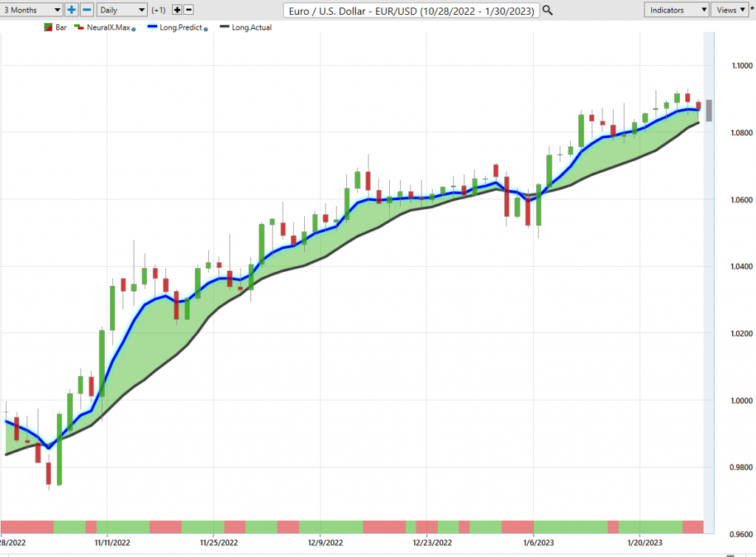
Task: Click the Long.Predict legend label
Action: (x=181, y=27)
